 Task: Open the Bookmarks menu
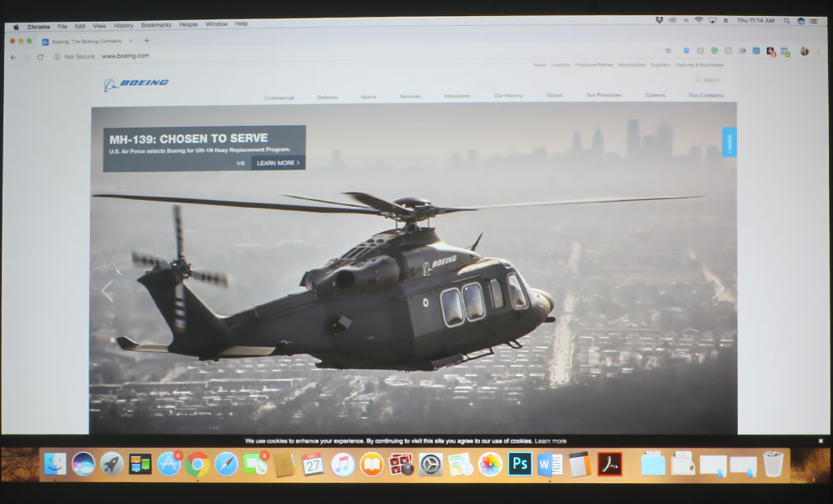tap(156, 25)
